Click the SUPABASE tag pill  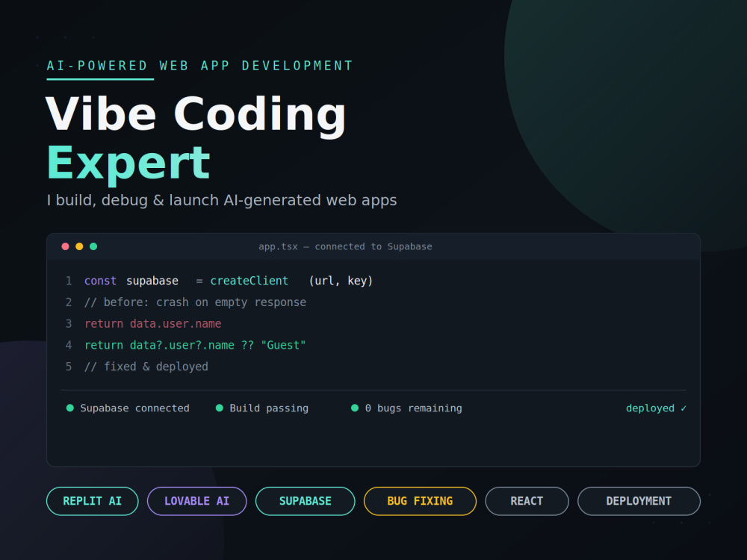click(305, 501)
